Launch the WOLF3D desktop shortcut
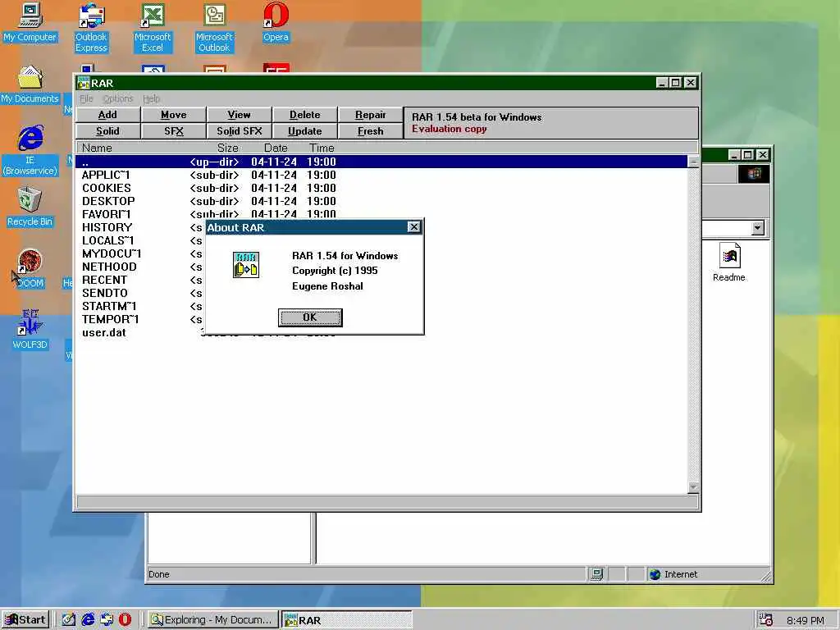Image resolution: width=840 pixels, height=630 pixels. coord(30,330)
